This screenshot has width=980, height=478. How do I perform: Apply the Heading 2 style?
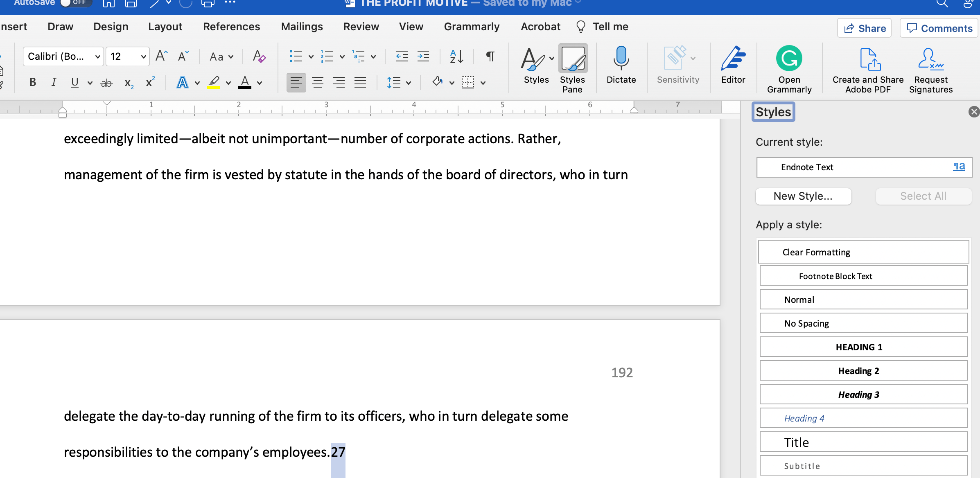tap(863, 371)
